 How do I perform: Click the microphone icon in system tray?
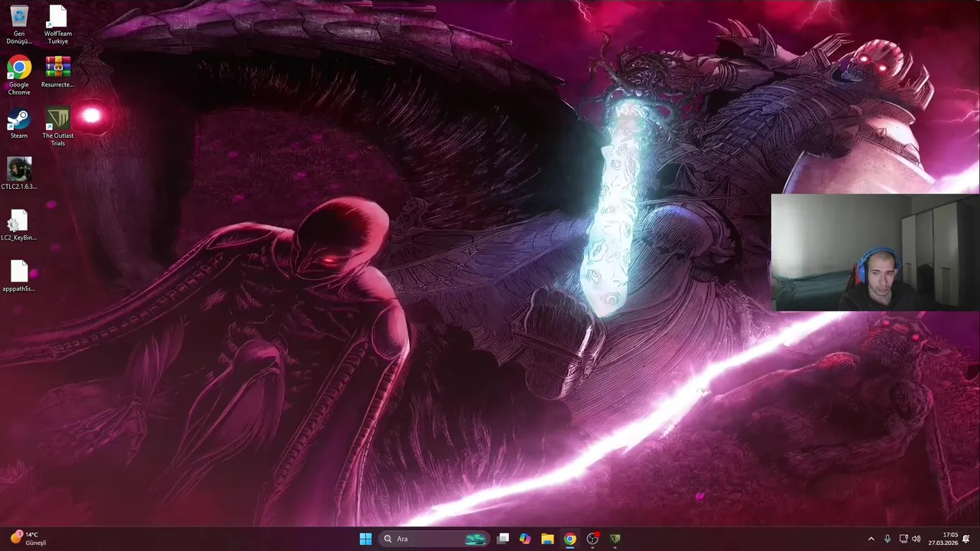(887, 539)
